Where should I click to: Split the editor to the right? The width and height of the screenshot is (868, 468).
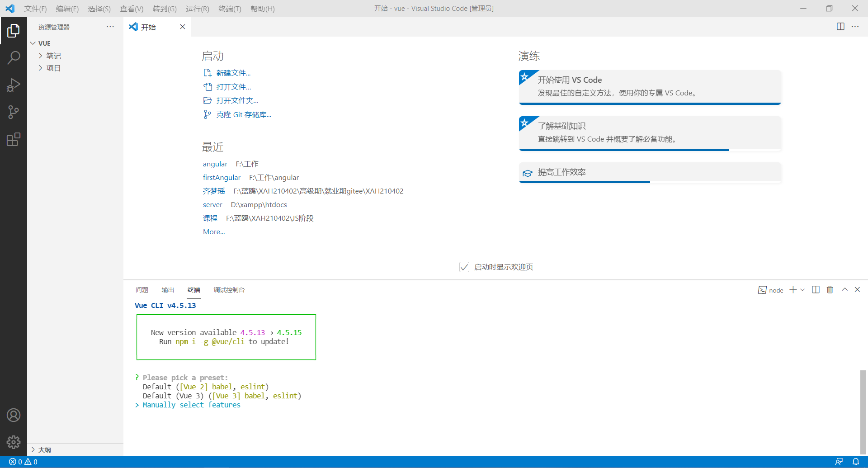840,27
